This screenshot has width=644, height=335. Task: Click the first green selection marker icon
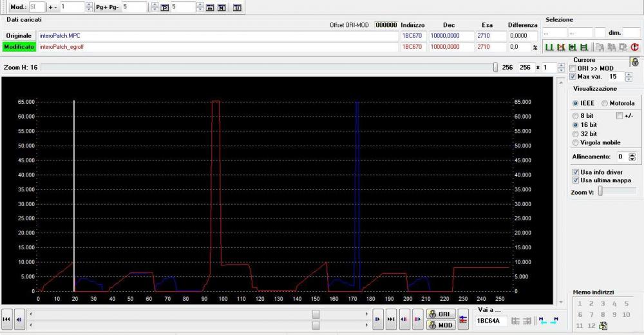pyautogui.click(x=549, y=47)
